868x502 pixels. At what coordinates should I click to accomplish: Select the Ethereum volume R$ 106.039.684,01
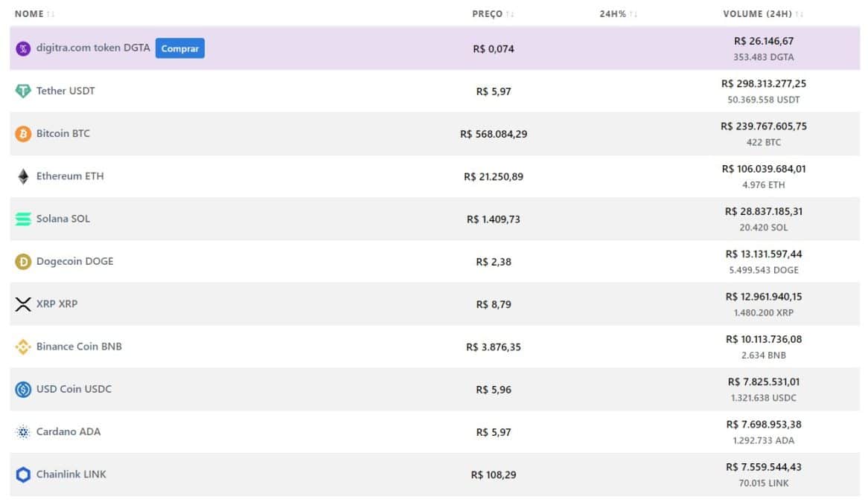pos(763,169)
